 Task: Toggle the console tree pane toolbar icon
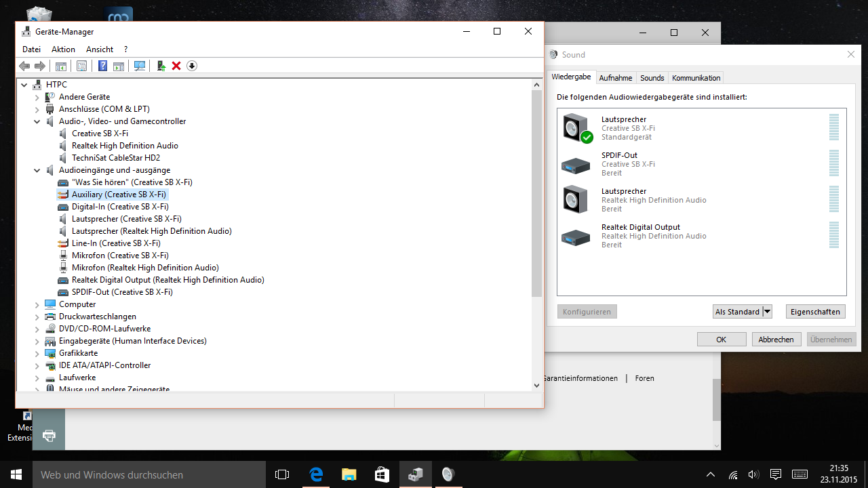tap(61, 66)
